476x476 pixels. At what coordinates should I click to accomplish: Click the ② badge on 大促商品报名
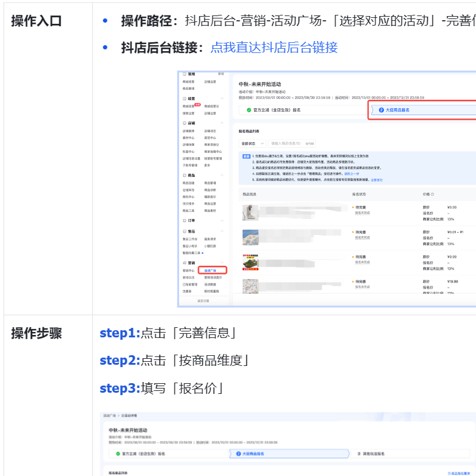(x=381, y=109)
